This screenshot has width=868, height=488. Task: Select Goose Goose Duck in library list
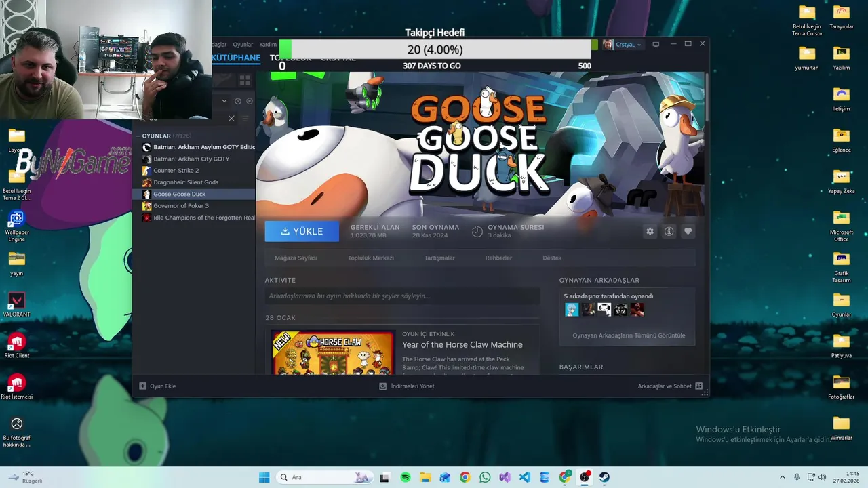click(194, 194)
